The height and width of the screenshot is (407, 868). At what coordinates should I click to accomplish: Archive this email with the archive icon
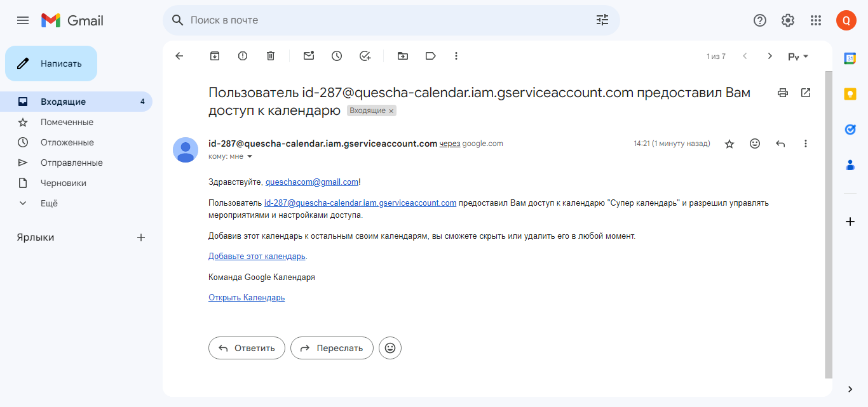(x=215, y=56)
